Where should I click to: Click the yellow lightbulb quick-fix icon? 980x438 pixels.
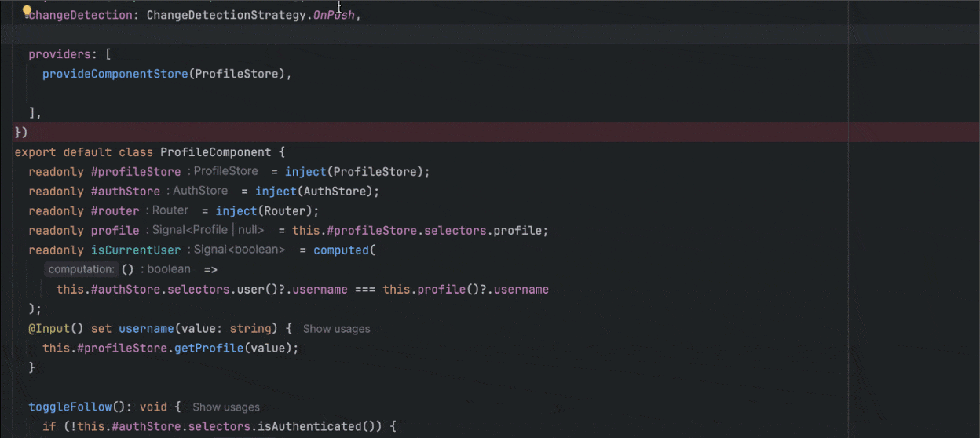point(26,11)
